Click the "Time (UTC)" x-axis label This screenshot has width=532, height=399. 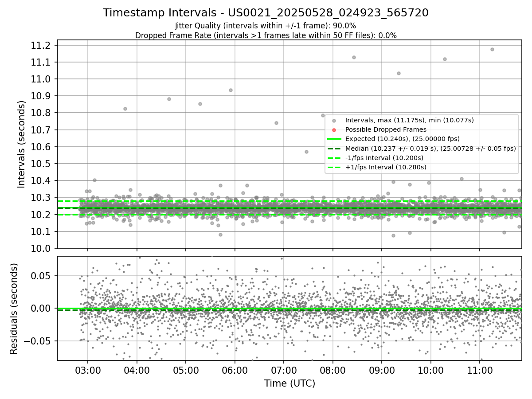289,383
